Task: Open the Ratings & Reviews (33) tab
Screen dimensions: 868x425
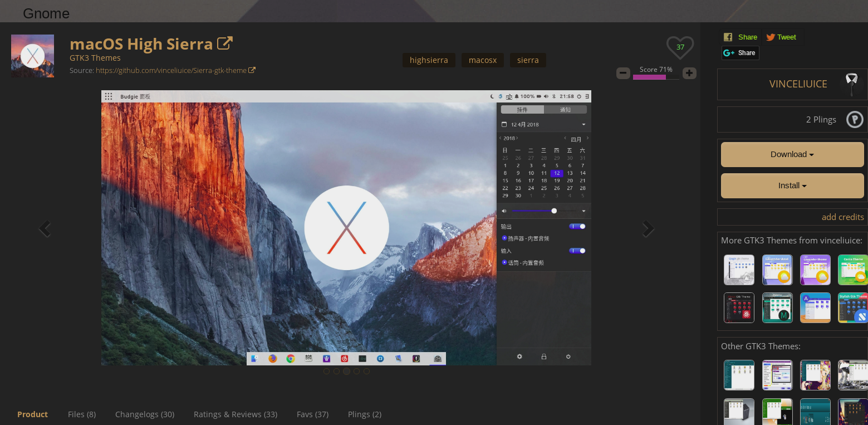Action: point(236,414)
